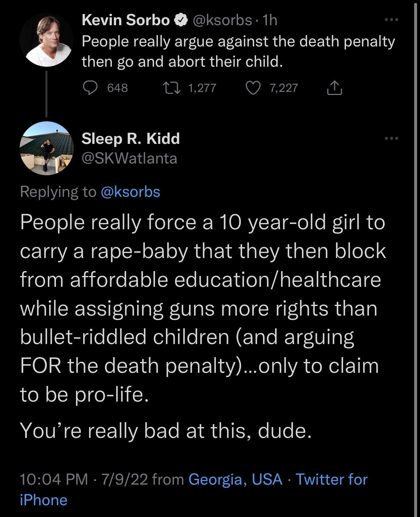Open the @ksorbs link in Replying to
420x517 pixels.
[x=131, y=192]
